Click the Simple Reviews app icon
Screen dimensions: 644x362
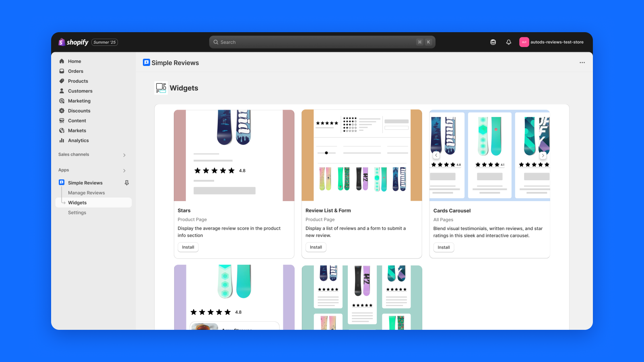click(61, 182)
